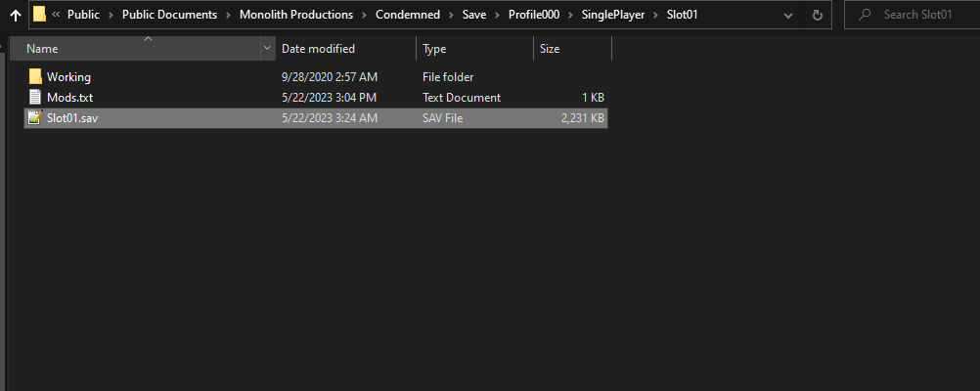Click the Working folder icon

pyautogui.click(x=35, y=77)
